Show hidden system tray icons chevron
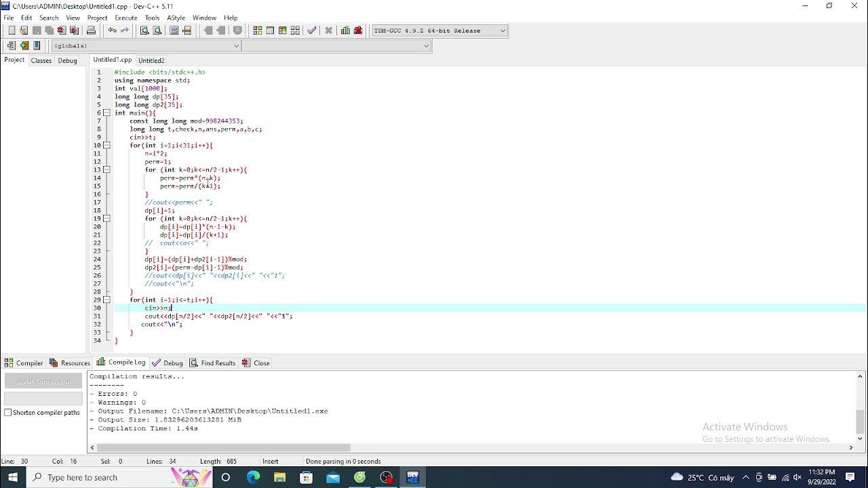This screenshot has height=488, width=868. click(x=746, y=477)
